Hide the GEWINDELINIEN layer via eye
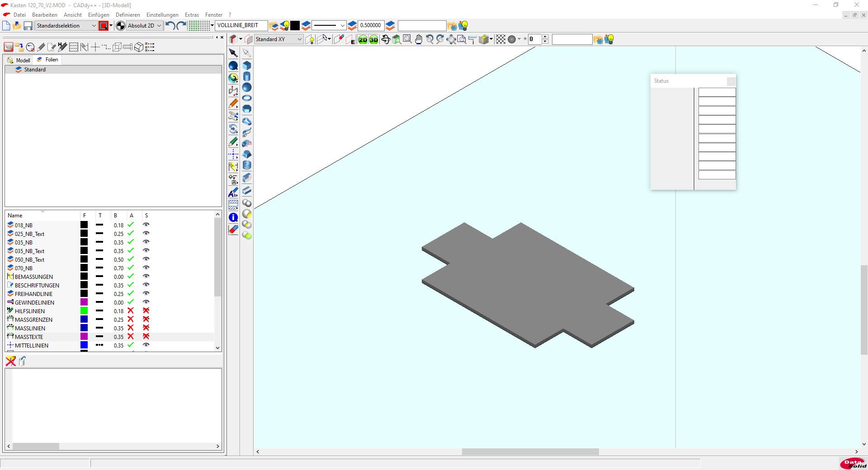 tap(146, 302)
